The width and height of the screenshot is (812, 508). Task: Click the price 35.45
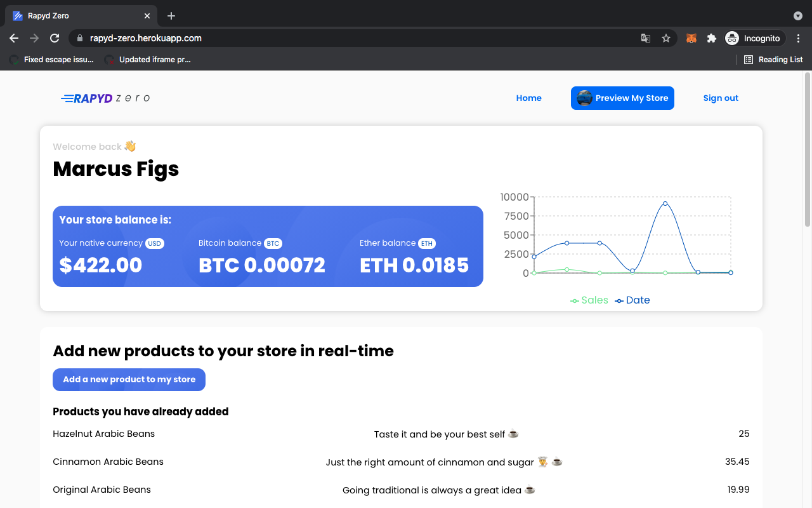(x=737, y=462)
